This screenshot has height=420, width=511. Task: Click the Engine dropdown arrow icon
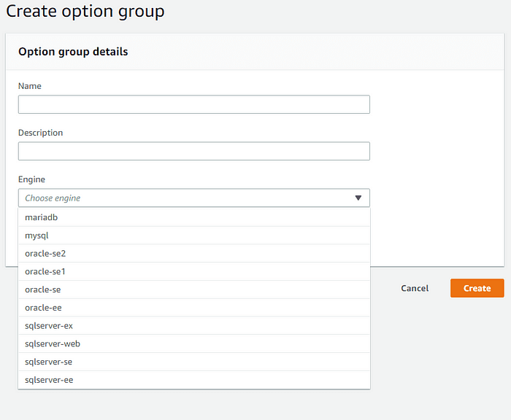coord(358,198)
